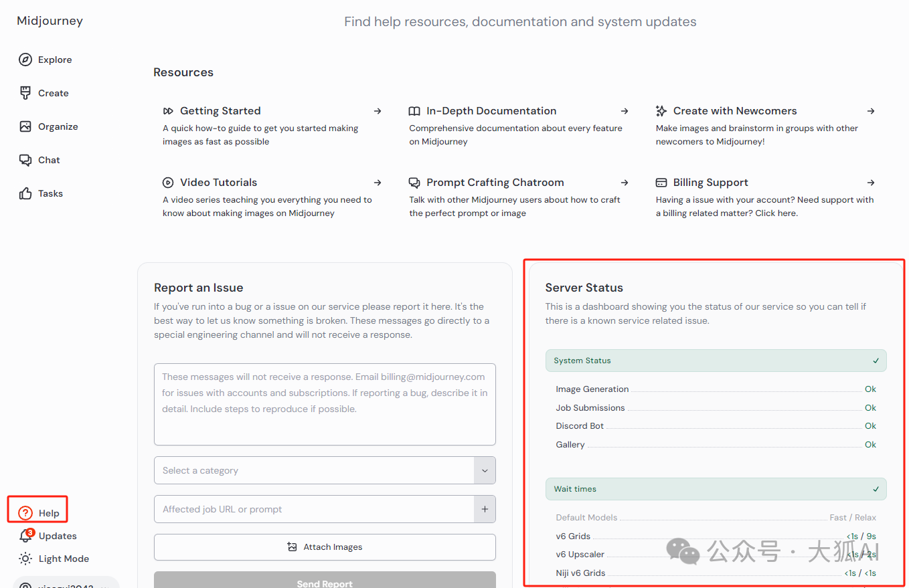The height and width of the screenshot is (588, 909).
Task: Click the Resources heading
Action: coord(183,72)
